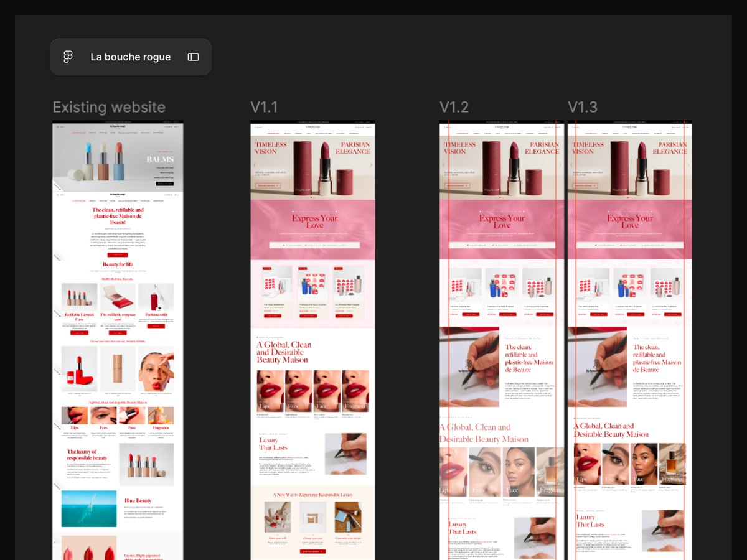Viewport: 747px width, 560px height.
Task: Click TIMELESS VISION text in V1.1 hero
Action: pos(271,148)
